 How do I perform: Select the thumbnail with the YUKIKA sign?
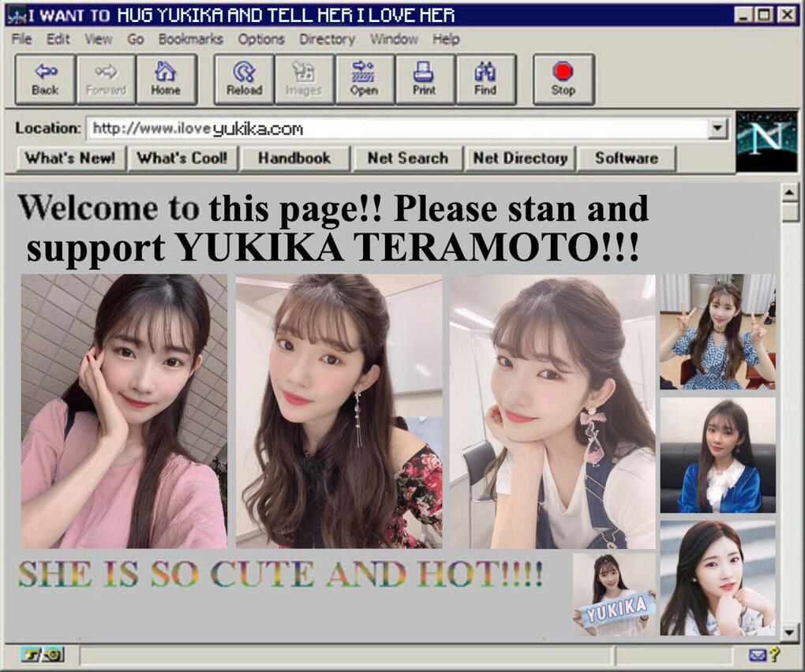613,594
